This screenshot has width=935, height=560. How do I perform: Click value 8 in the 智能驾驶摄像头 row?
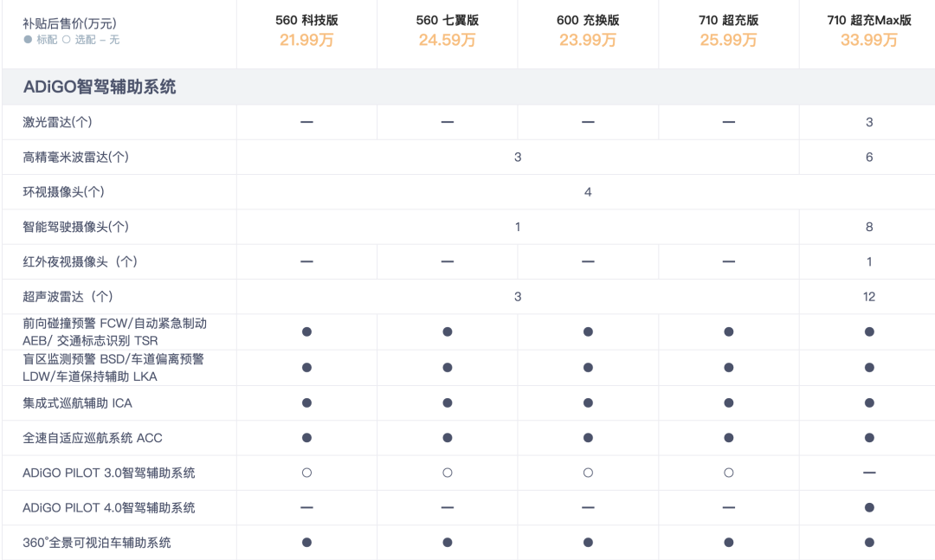point(869,227)
